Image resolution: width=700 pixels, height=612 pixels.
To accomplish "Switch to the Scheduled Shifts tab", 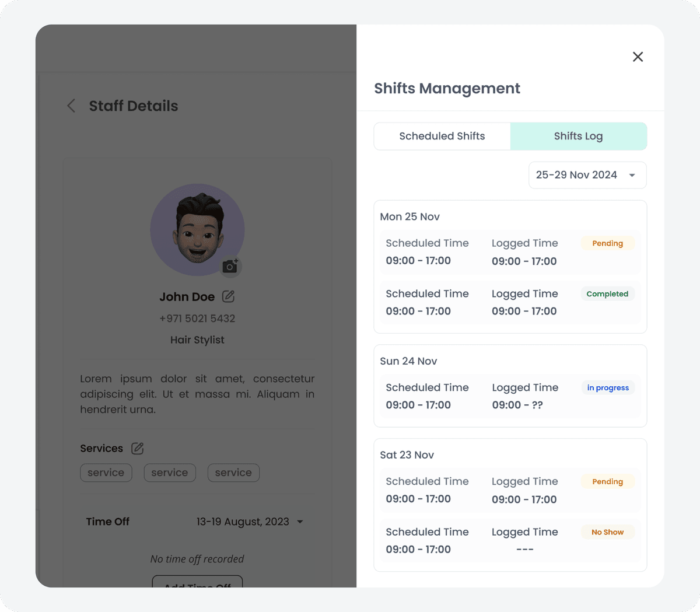I will pyautogui.click(x=442, y=136).
